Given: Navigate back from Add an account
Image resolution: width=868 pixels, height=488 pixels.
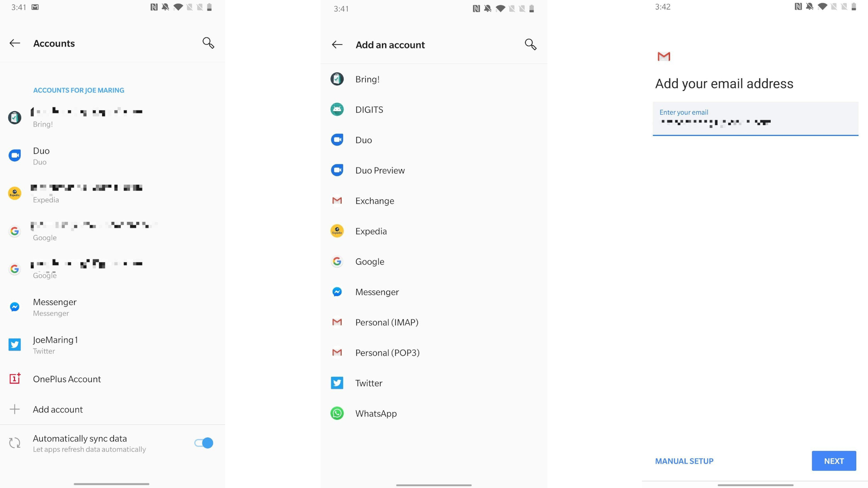Looking at the screenshot, I should 337,44.
